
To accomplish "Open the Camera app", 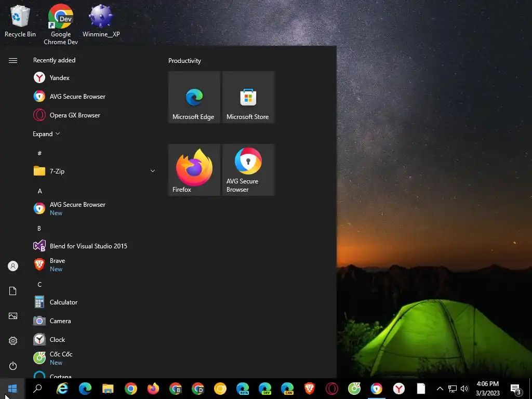I will [94, 321].
